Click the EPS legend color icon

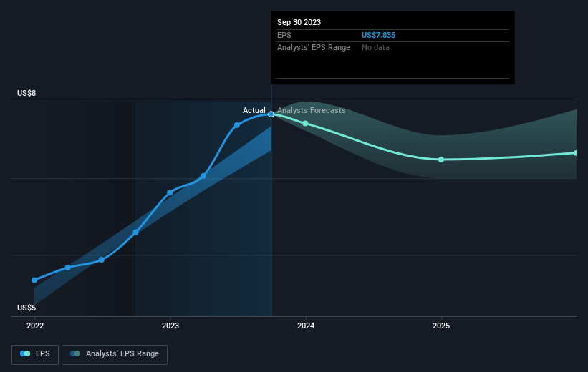tap(25, 353)
